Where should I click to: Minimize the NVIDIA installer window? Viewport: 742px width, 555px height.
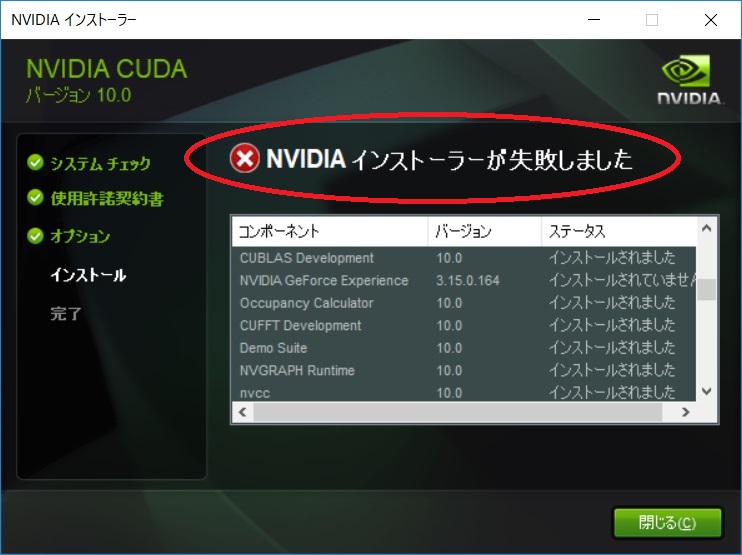click(x=594, y=20)
